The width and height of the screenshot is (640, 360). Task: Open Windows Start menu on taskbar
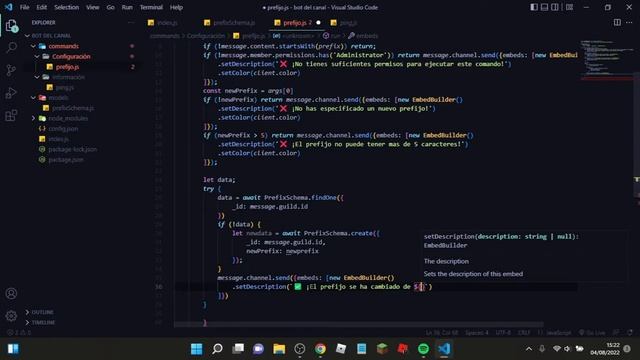pos(196,349)
